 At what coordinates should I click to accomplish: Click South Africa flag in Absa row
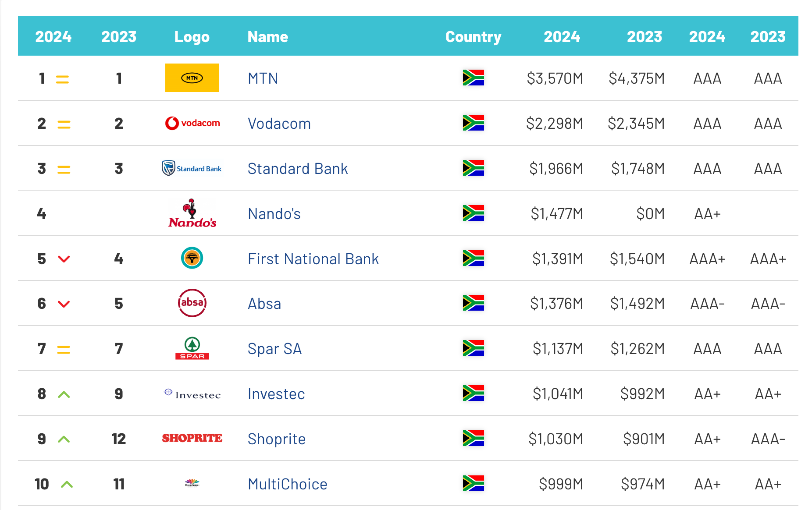pos(474,303)
